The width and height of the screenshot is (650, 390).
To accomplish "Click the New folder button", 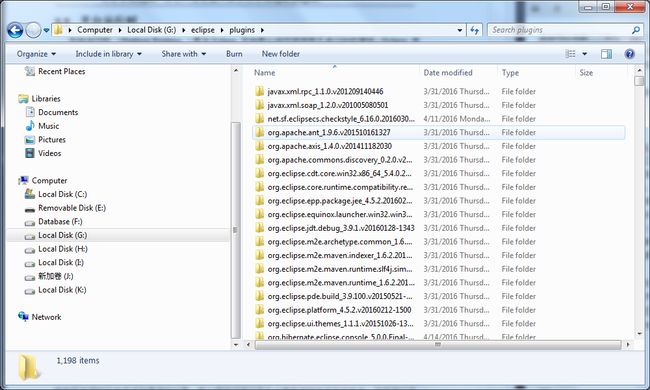I will [281, 54].
